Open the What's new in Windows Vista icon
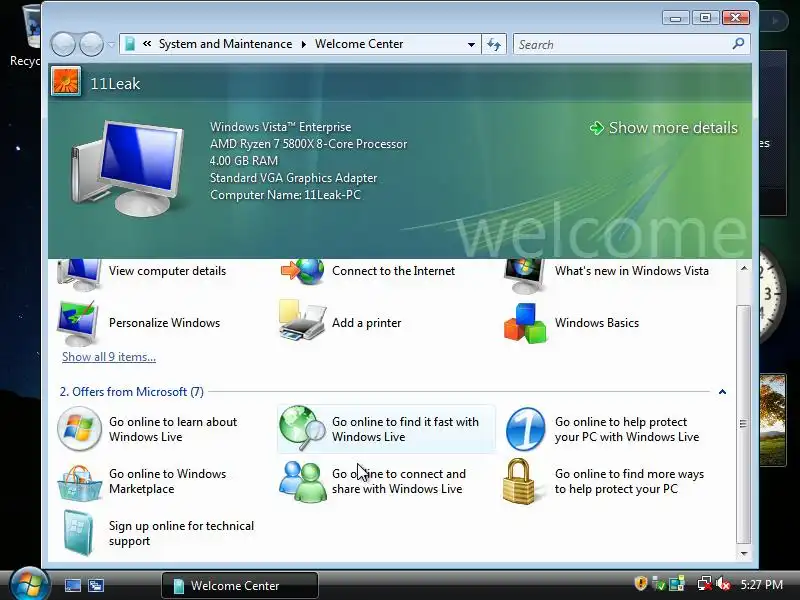The width and height of the screenshot is (800, 600). [524, 276]
